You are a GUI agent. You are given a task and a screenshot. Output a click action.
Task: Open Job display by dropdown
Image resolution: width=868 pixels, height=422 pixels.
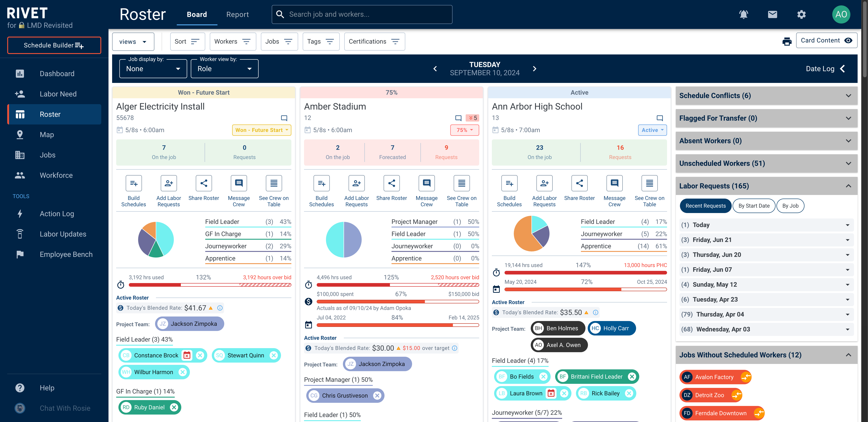[x=153, y=69]
